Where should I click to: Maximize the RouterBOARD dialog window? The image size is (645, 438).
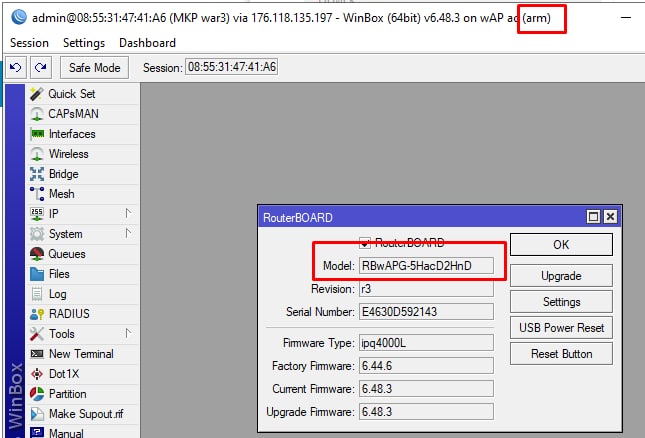click(593, 216)
